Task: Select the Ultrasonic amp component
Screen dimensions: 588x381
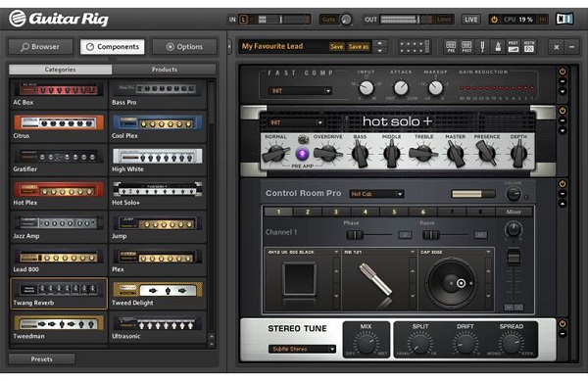Action: pos(158,327)
